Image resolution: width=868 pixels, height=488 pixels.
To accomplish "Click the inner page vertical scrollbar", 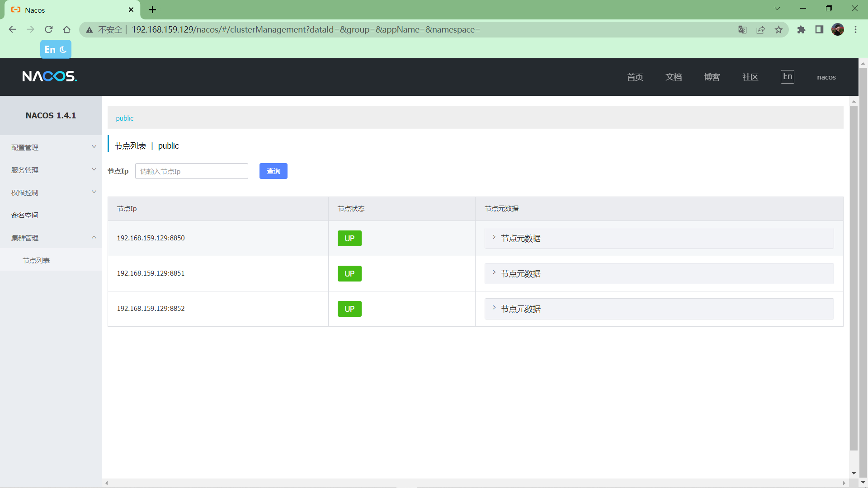I will 854,278.
